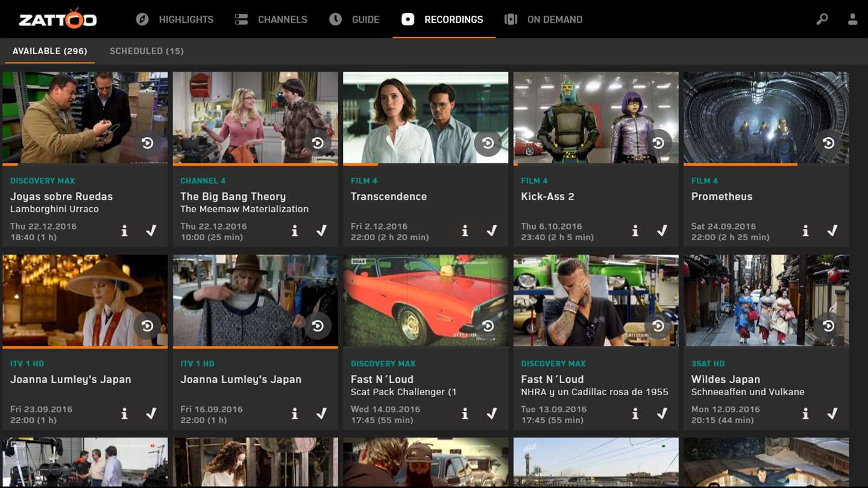Click the Prometheus progress bar

point(766,164)
